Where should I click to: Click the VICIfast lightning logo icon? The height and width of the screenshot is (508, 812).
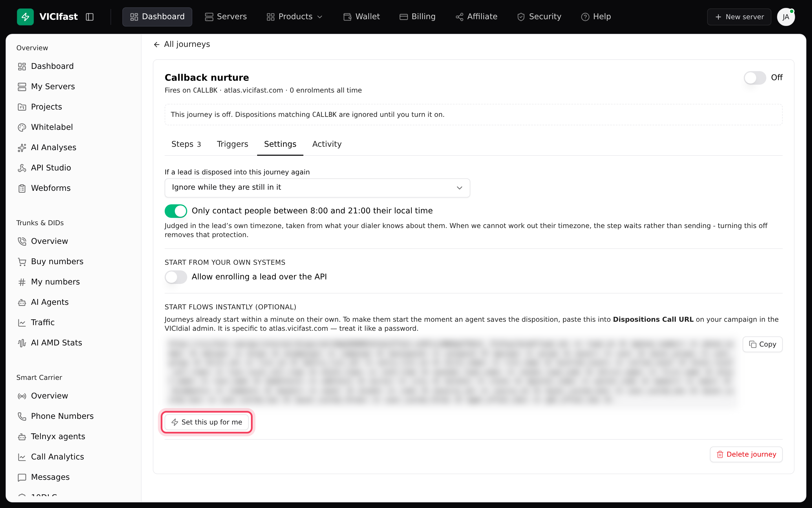25,17
